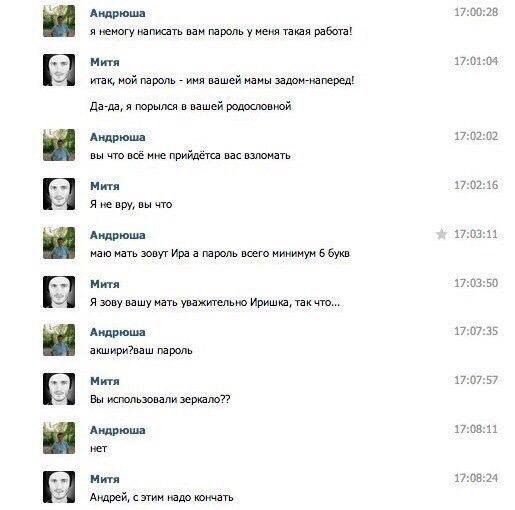Click the 17:03:50 timestamp
Viewport: 515px width, 510px height.
(x=476, y=283)
